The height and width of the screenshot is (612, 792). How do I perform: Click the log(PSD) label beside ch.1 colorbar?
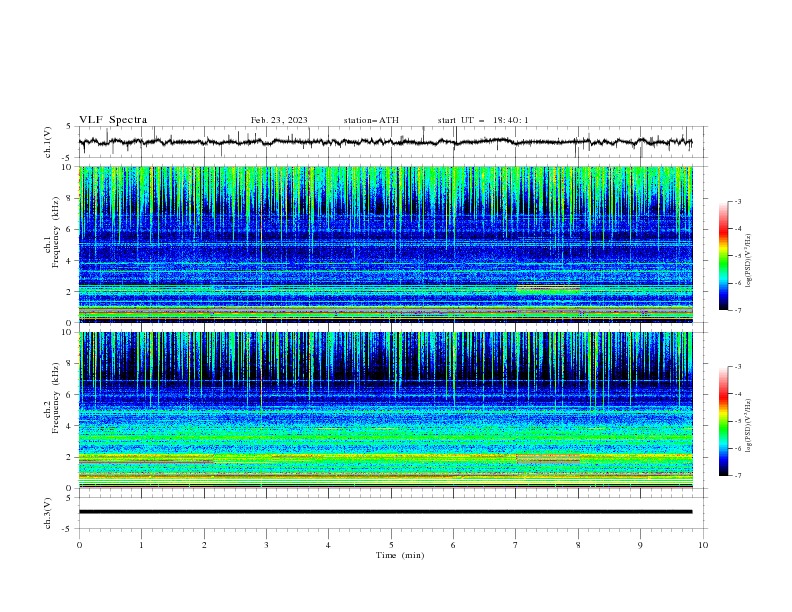[x=749, y=261]
